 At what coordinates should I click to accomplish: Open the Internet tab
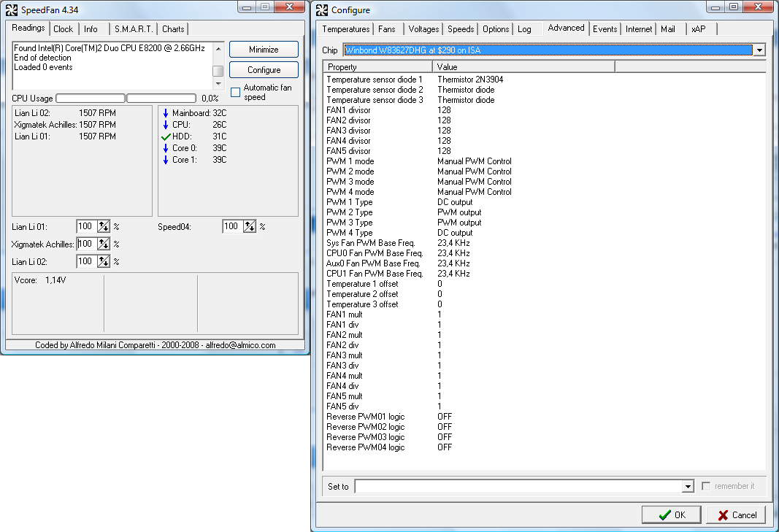[x=638, y=29]
